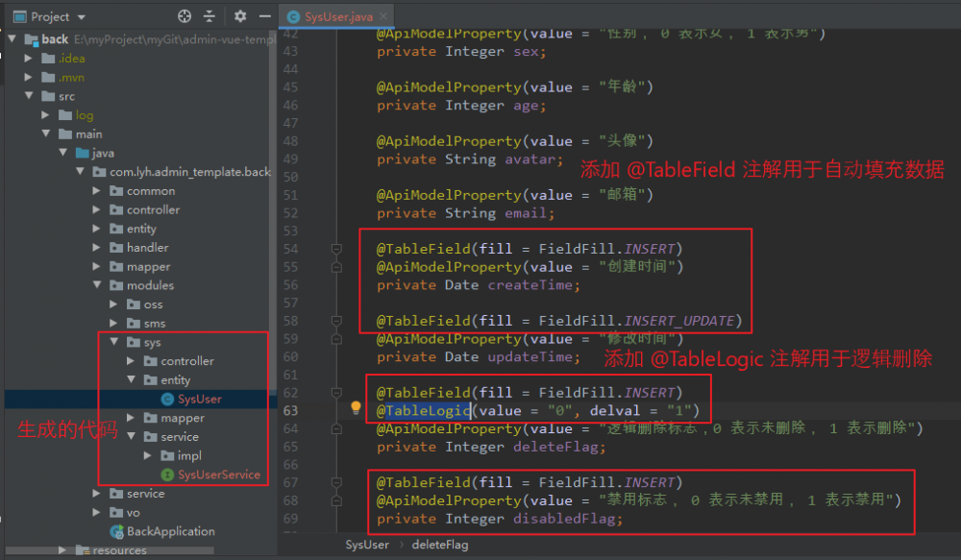
Task: Open the Project panel settings gear
Action: tap(240, 16)
